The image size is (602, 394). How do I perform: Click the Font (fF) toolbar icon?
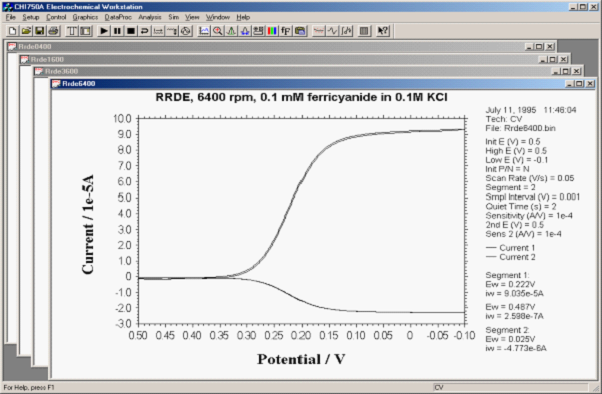click(286, 31)
